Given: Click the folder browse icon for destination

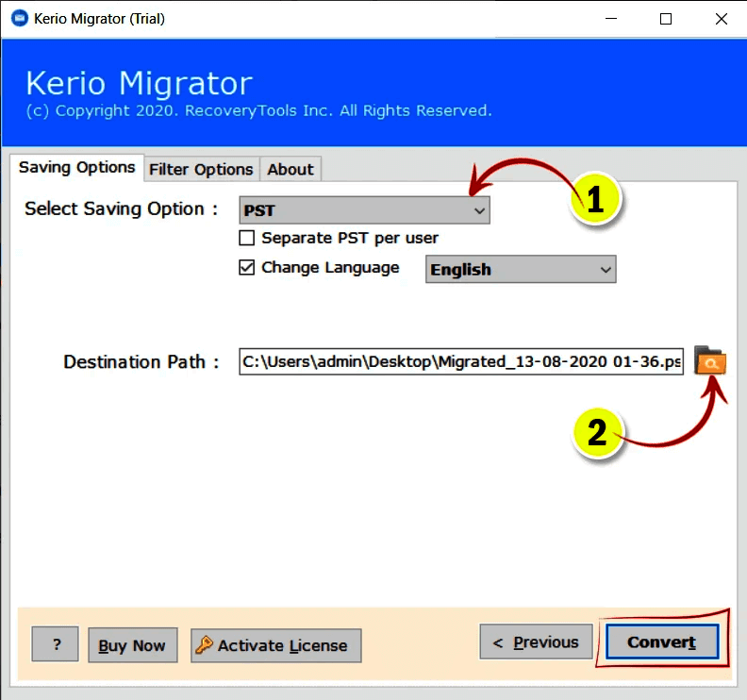Looking at the screenshot, I should tap(710, 361).
